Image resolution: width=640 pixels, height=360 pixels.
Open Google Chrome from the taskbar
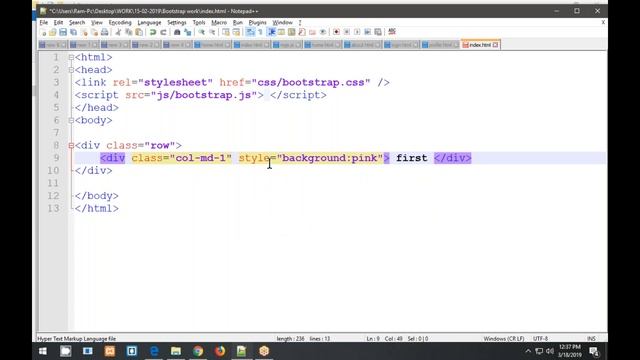[198, 351]
